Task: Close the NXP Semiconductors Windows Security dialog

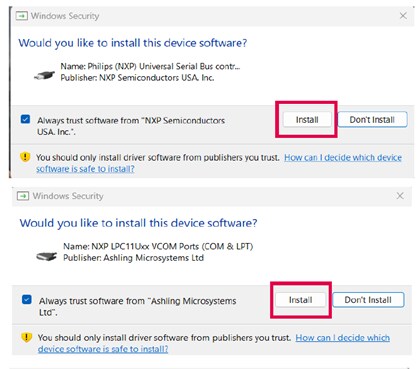Action: [403, 16]
